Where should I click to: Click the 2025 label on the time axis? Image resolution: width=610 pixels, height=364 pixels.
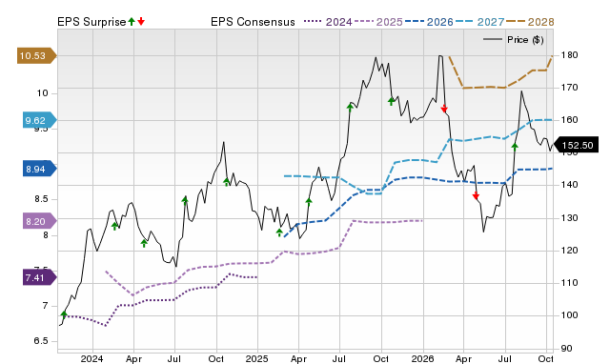click(x=256, y=358)
